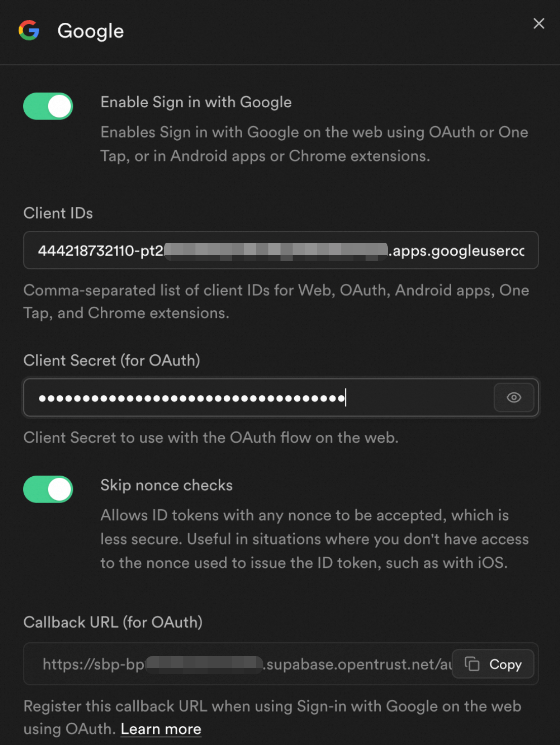Click the "Enable Sign in with Google" label
The image size is (560, 745).
pos(196,102)
